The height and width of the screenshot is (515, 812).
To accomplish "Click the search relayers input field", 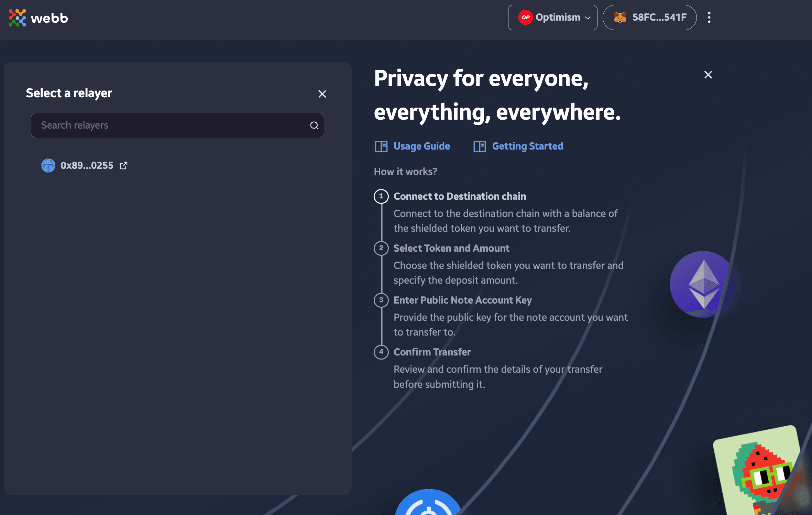I will (177, 125).
